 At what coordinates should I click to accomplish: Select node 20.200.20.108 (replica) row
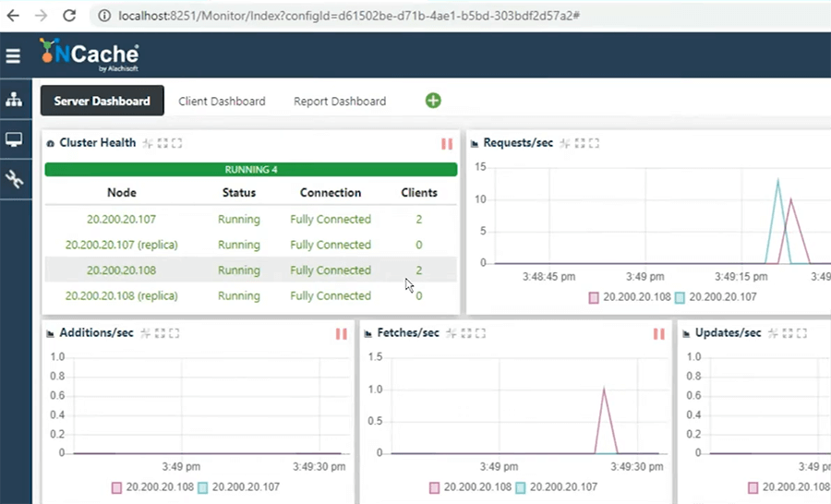(250, 295)
